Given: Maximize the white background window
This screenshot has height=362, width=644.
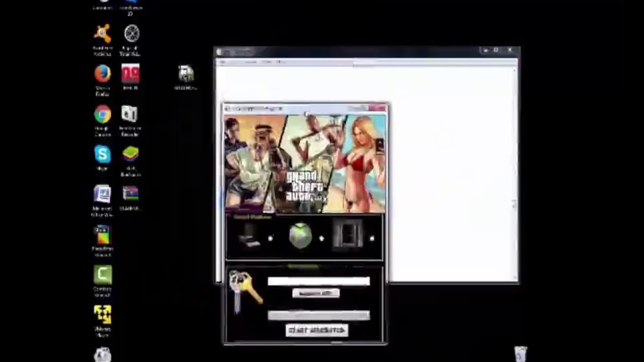Looking at the screenshot, I should tap(496, 50).
